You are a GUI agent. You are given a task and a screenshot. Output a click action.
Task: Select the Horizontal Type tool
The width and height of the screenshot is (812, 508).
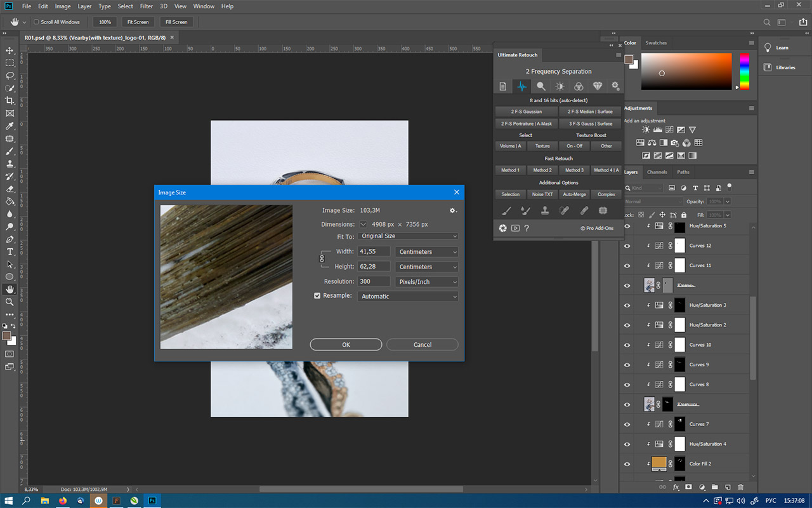[10, 251]
